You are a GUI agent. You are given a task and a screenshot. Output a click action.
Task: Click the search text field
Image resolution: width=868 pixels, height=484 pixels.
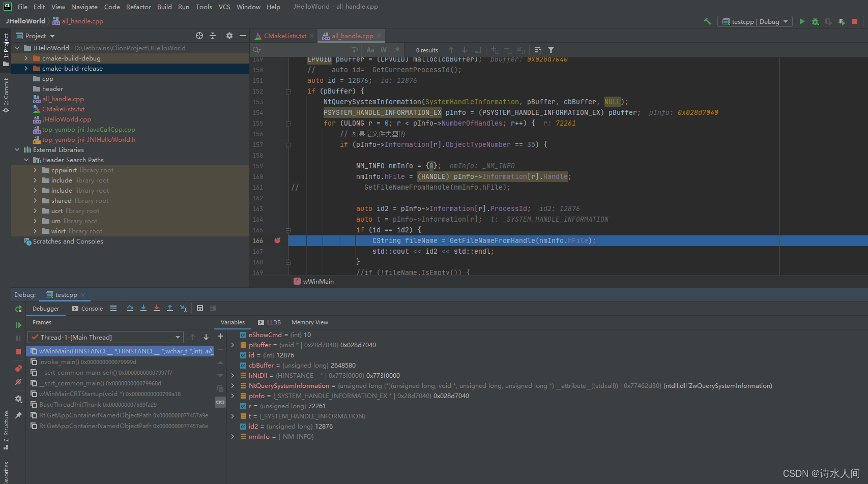[x=305, y=50]
